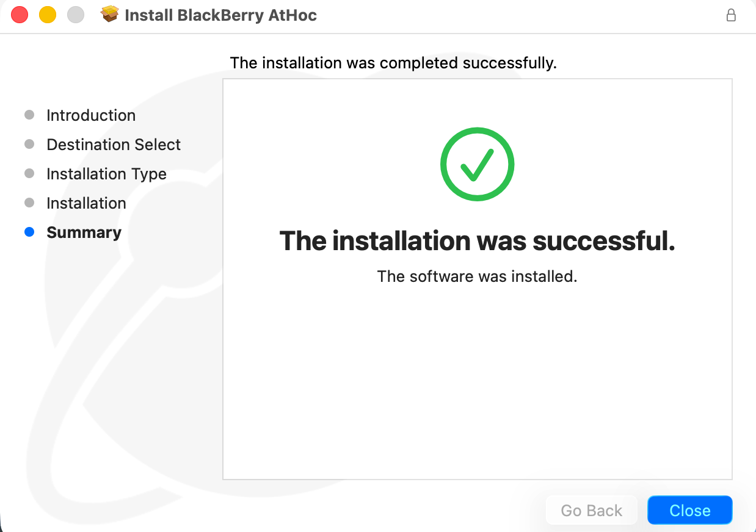This screenshot has width=756, height=532.
Task: Click the Installation Type step label
Action: tap(106, 174)
